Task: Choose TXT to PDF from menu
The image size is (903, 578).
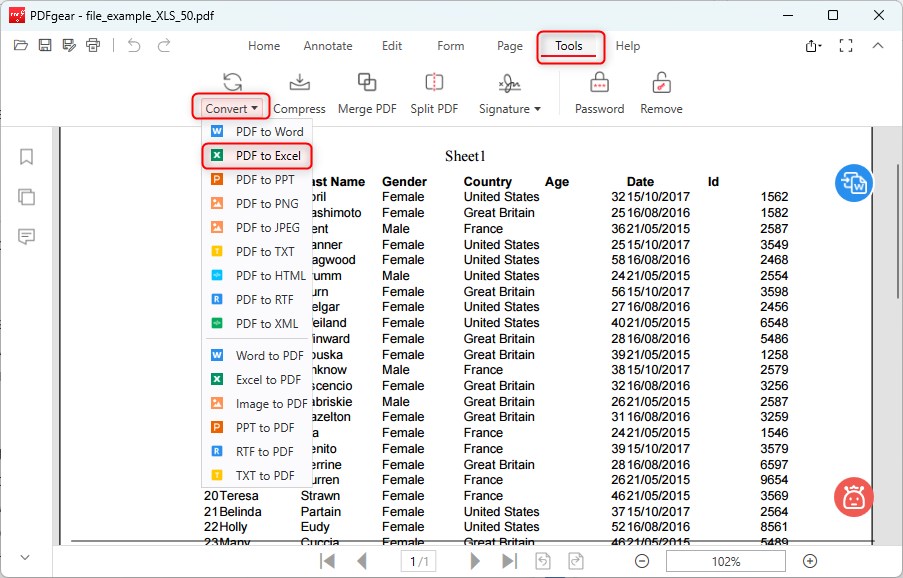Action: (257, 476)
